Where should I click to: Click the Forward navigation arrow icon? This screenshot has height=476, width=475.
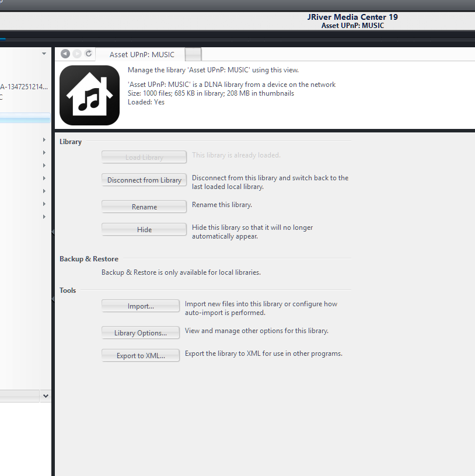[x=77, y=54]
